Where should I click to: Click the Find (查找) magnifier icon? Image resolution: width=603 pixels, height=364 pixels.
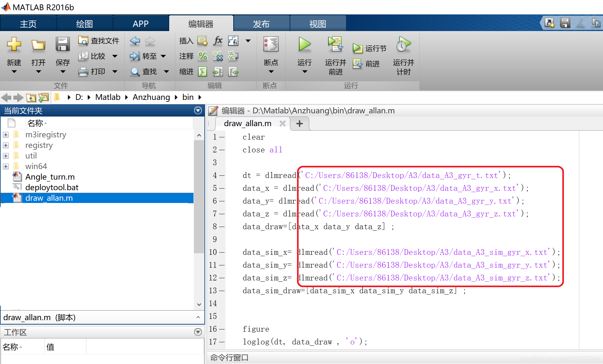point(135,72)
